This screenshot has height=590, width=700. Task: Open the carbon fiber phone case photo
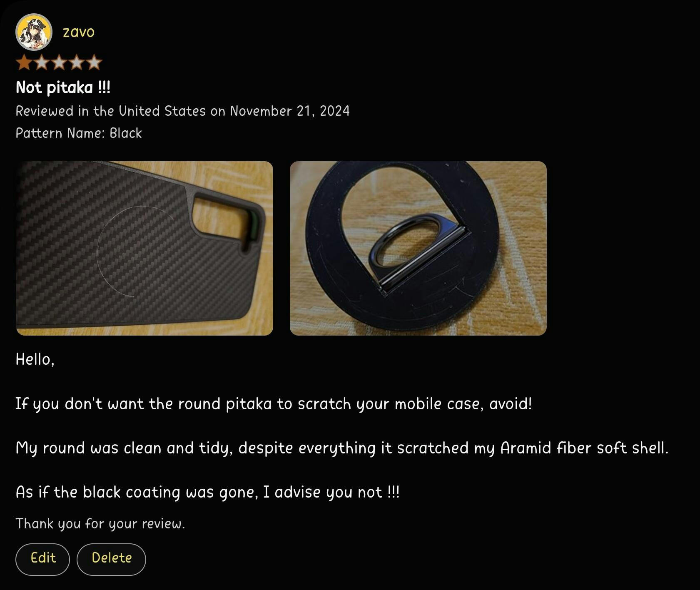(144, 248)
